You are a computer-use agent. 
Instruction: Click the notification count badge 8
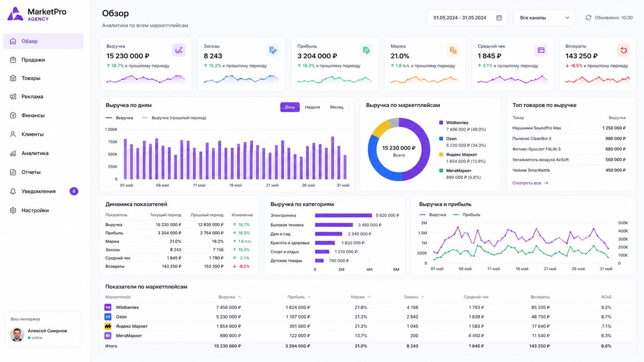coord(74,191)
